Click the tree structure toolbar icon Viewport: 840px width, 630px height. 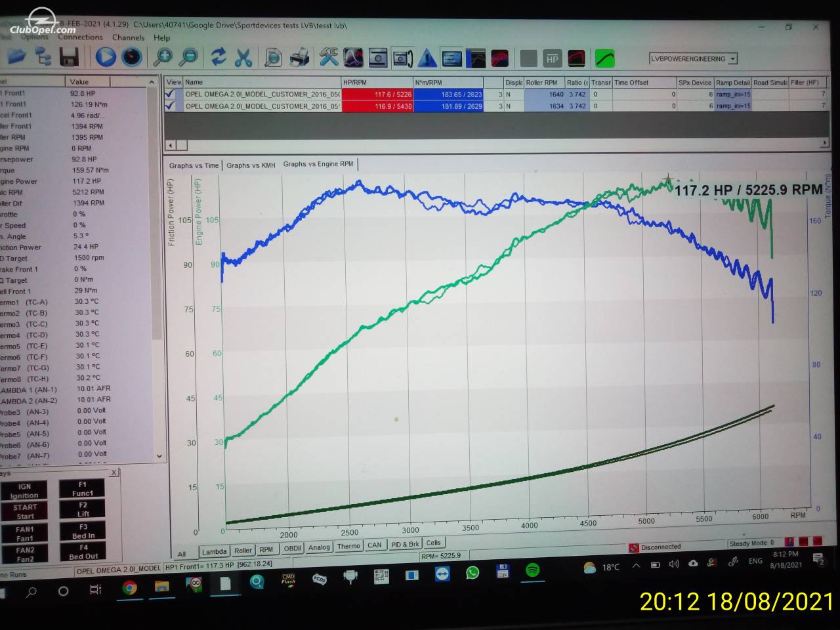tap(43, 58)
